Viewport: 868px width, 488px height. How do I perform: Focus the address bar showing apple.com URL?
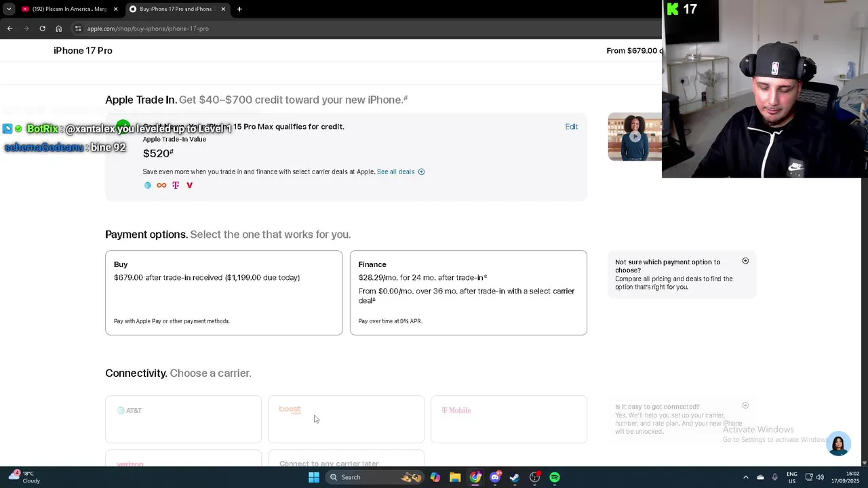(366, 28)
